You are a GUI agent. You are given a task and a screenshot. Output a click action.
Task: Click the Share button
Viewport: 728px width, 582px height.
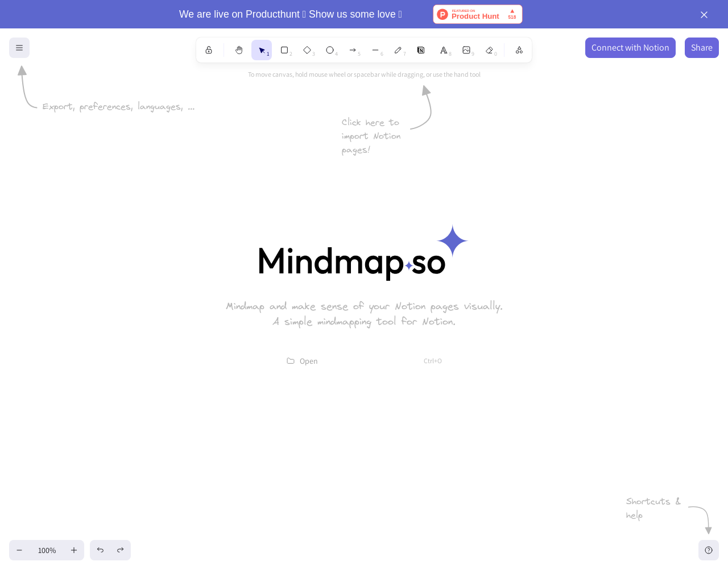[702, 48]
